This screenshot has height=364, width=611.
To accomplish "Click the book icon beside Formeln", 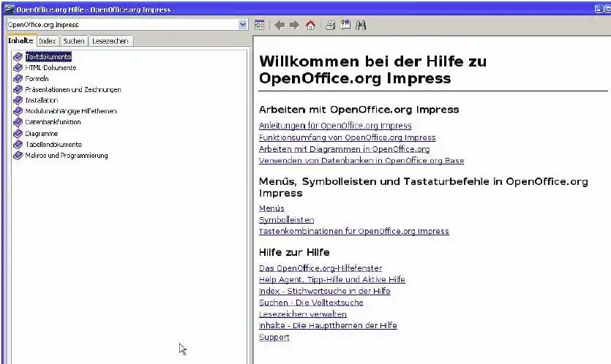I will point(18,79).
